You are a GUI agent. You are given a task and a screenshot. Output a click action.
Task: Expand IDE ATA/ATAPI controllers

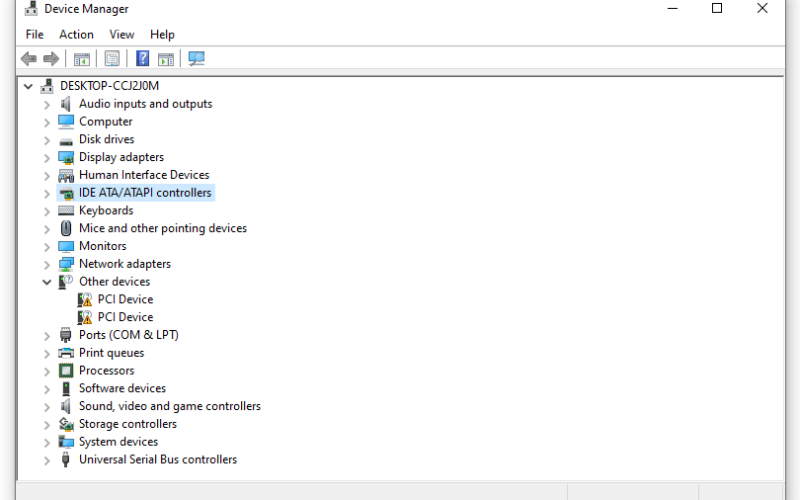pyautogui.click(x=47, y=193)
